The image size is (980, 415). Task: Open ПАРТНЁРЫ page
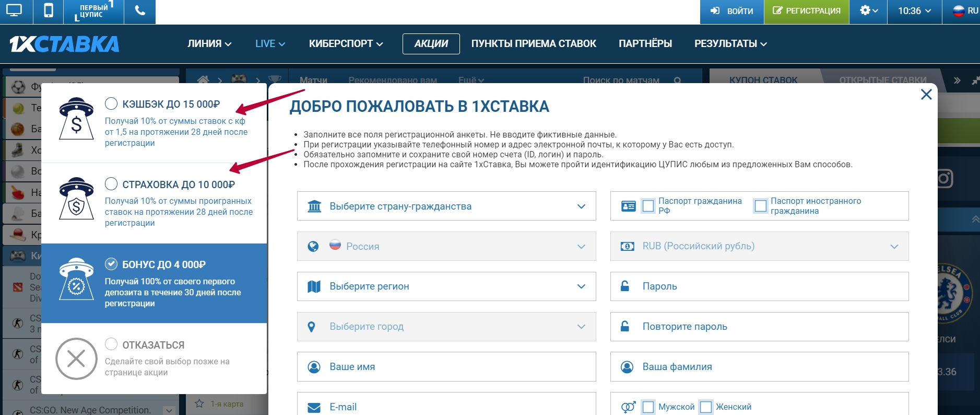pos(645,44)
